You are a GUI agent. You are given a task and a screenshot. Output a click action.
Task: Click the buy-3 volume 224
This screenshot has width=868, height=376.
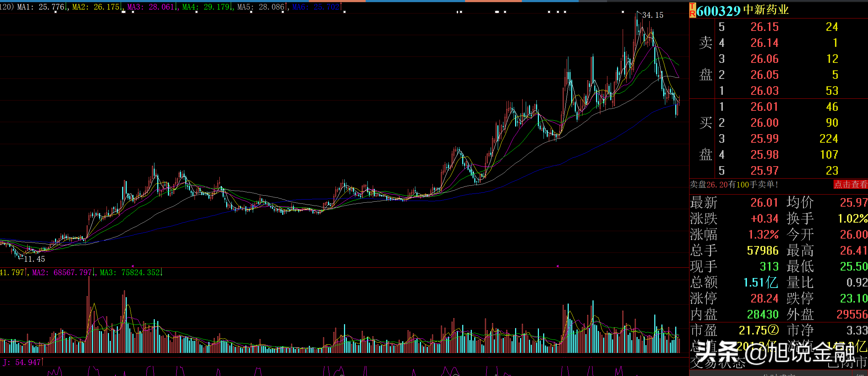tap(829, 139)
